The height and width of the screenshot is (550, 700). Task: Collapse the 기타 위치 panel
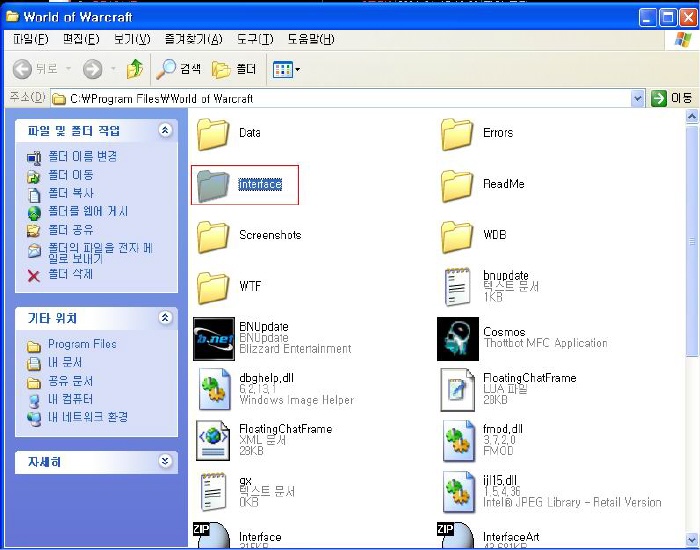click(x=165, y=318)
